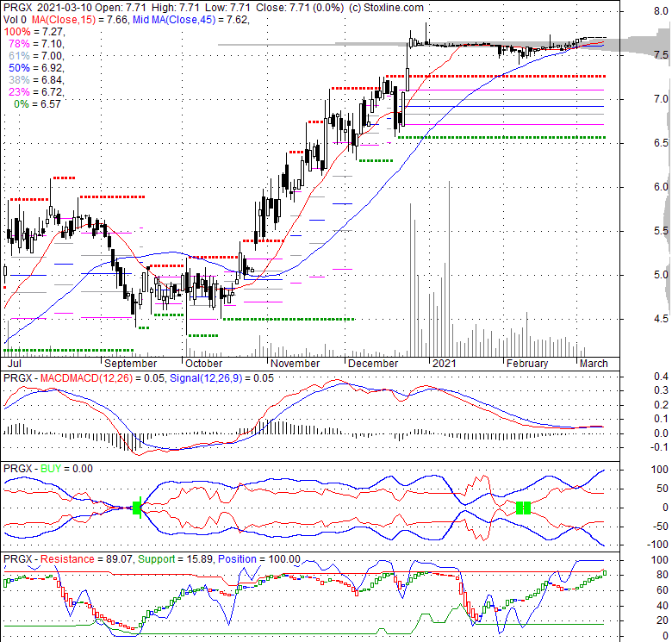Select the 'February' month axis label
Image resolution: width=672 pixels, height=642 pixels.
(x=527, y=364)
